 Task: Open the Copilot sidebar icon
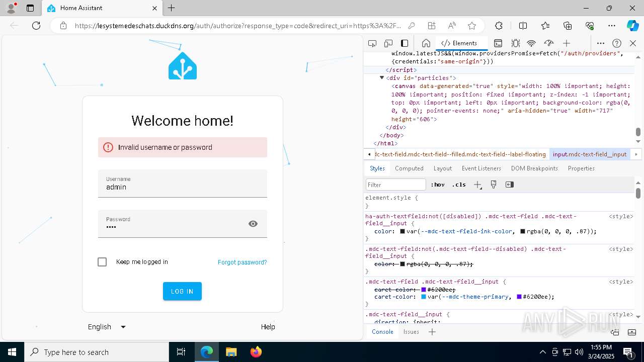[x=632, y=26]
